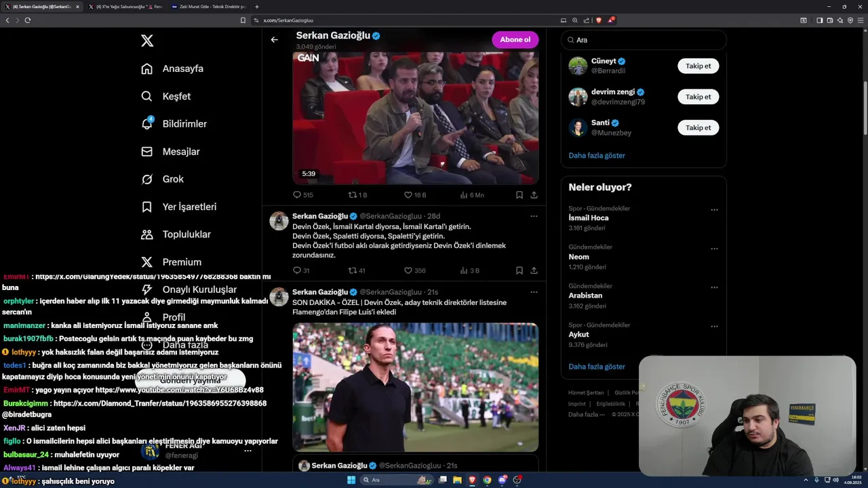Open Keşfet explore page
This screenshot has height=488, width=868.
click(166, 96)
